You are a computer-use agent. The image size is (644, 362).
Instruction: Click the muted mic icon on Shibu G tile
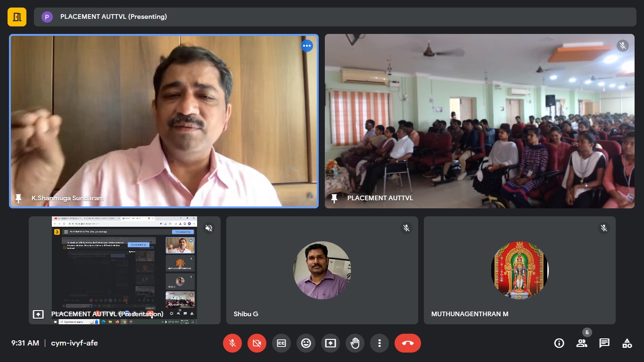[x=406, y=228]
